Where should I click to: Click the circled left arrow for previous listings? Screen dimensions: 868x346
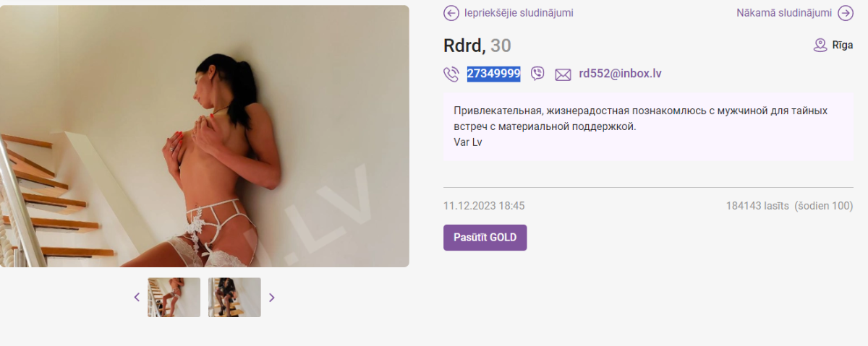tap(451, 12)
